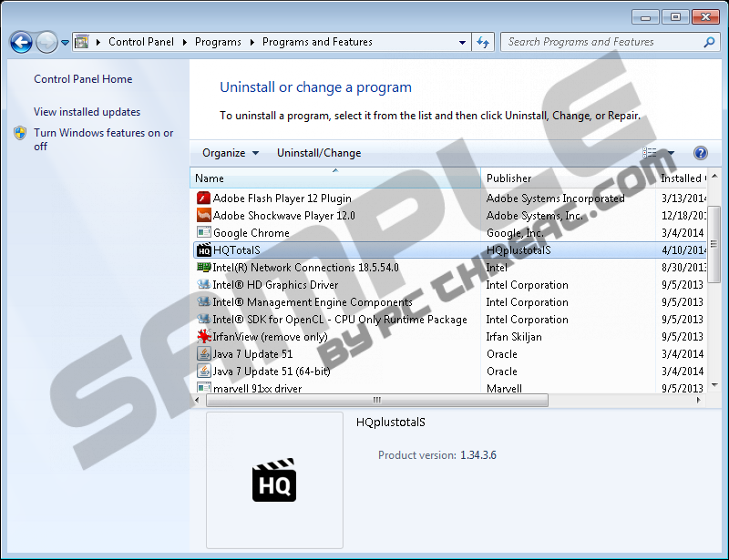Select the IrfanView red splat icon
729x560 pixels.
204,337
